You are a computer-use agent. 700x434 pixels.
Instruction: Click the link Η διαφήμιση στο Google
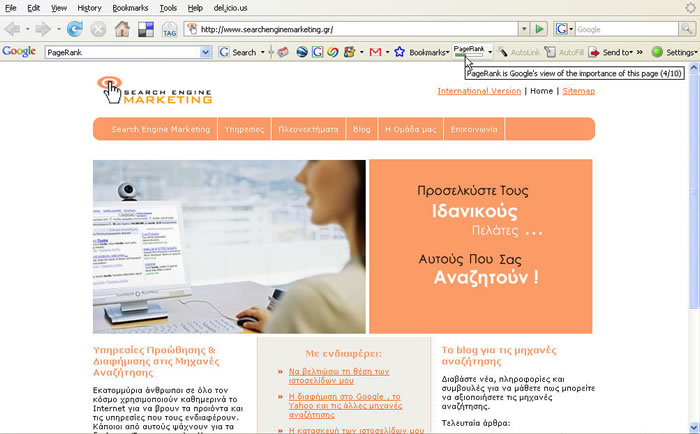[x=345, y=405]
